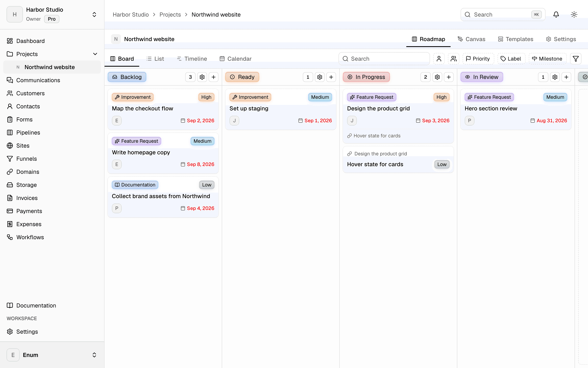This screenshot has height=368, width=588.
Task: Click the board Search field
Action: pyautogui.click(x=384, y=59)
